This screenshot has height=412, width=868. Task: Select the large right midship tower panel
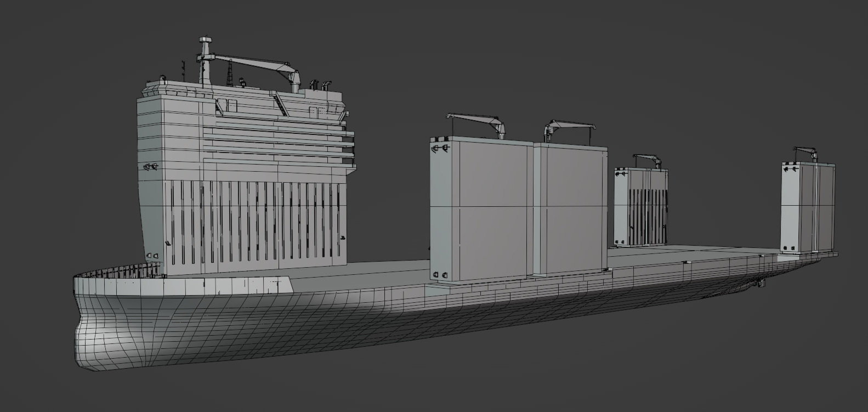pos(570,210)
